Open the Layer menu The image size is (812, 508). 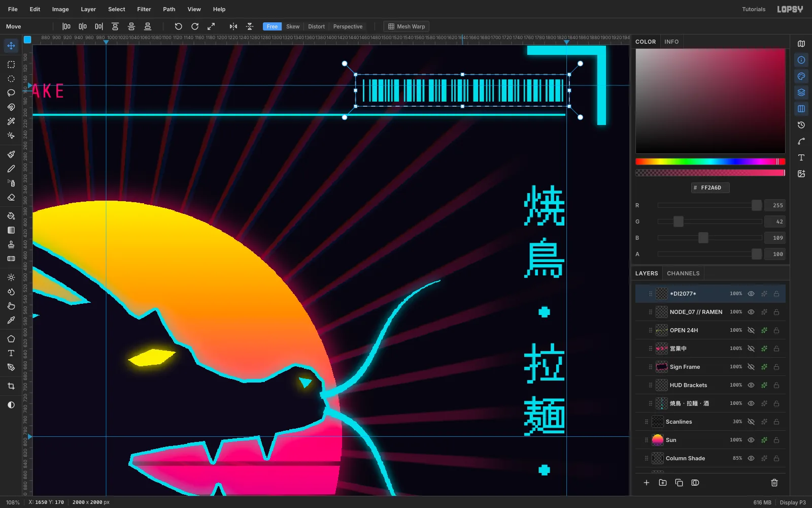coord(88,9)
